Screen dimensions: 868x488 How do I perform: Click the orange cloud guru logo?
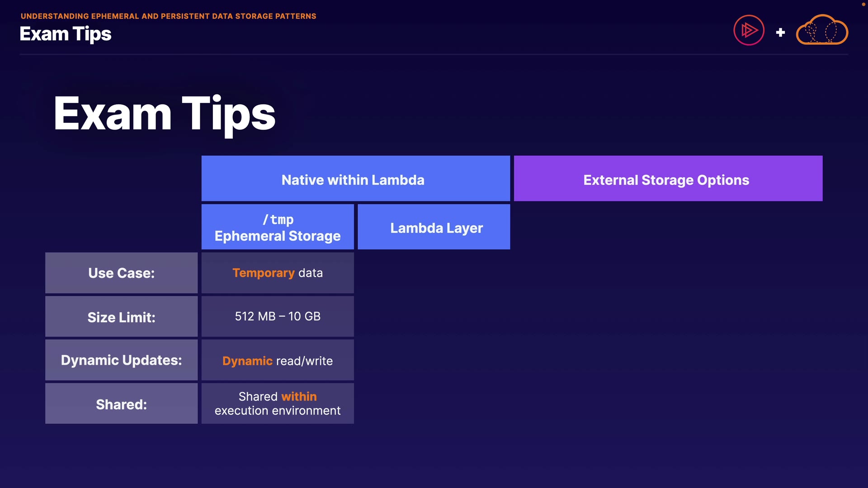(822, 31)
